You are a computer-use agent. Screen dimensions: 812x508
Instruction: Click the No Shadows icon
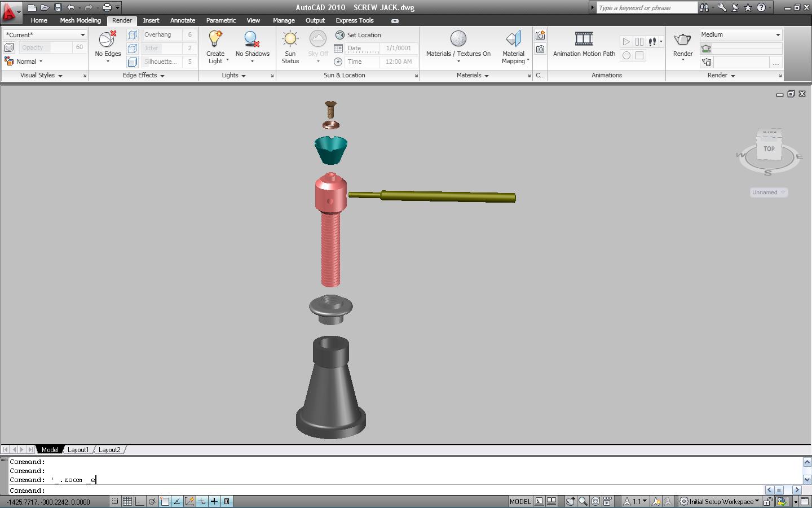pyautogui.click(x=252, y=39)
